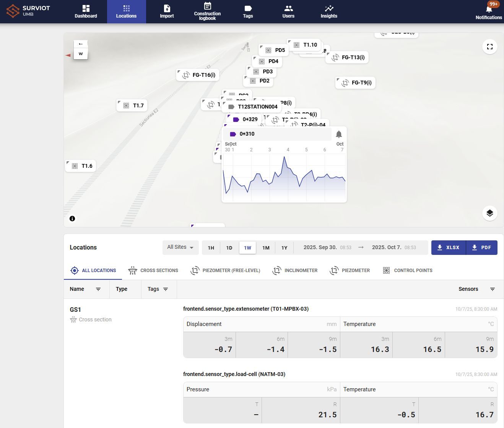Select the T1.7 control point marker
This screenshot has height=428, width=504.
[132, 105]
